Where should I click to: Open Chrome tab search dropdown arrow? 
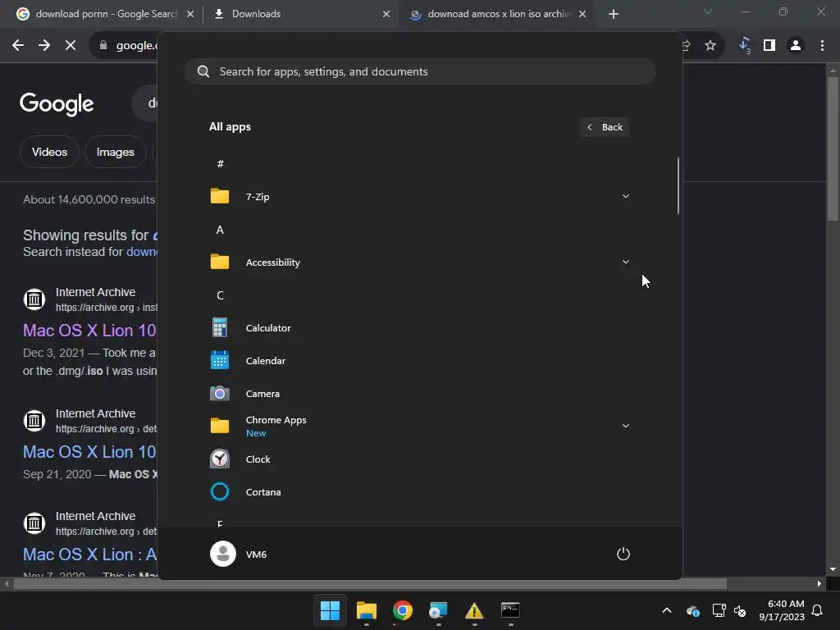click(x=708, y=11)
